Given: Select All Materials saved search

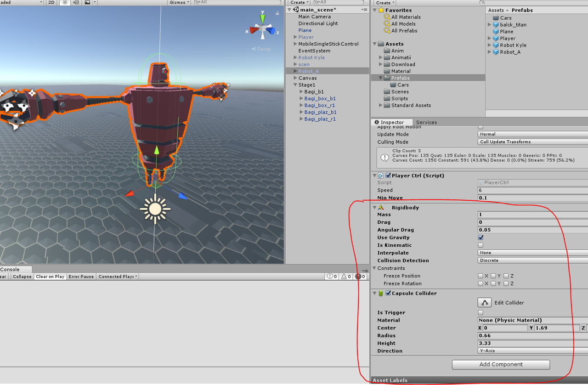Looking at the screenshot, I should (406, 17).
